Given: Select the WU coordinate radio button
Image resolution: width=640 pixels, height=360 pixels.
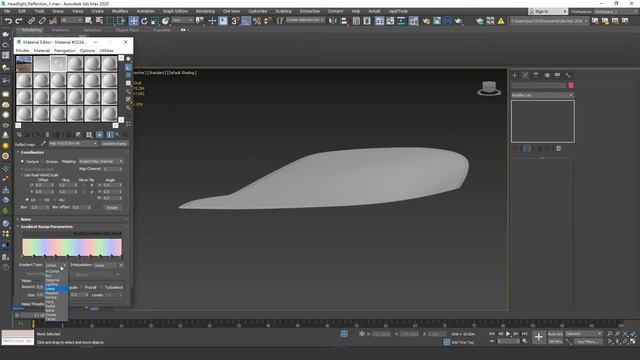Looking at the screenshot, I should click(55, 200).
